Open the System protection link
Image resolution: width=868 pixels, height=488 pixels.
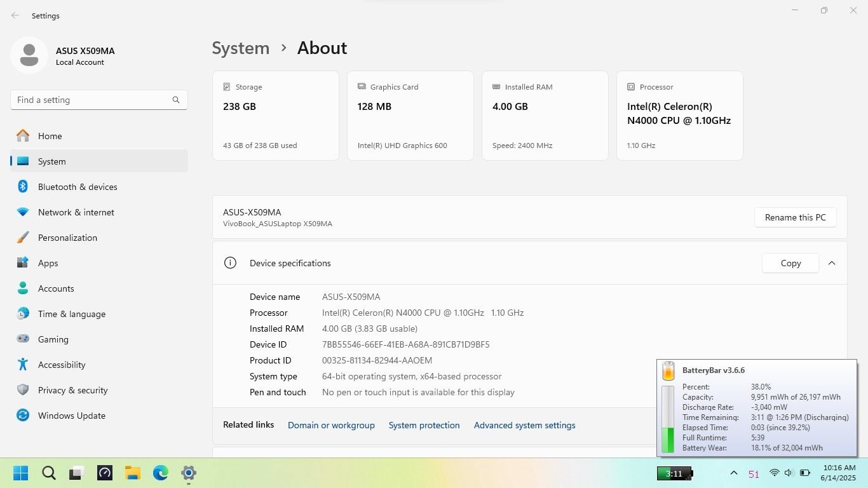tap(424, 425)
